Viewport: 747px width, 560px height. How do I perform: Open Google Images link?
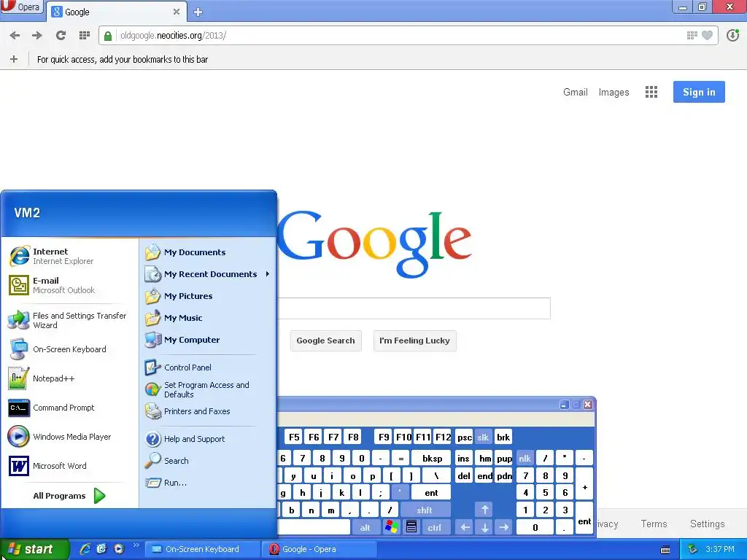pos(614,92)
